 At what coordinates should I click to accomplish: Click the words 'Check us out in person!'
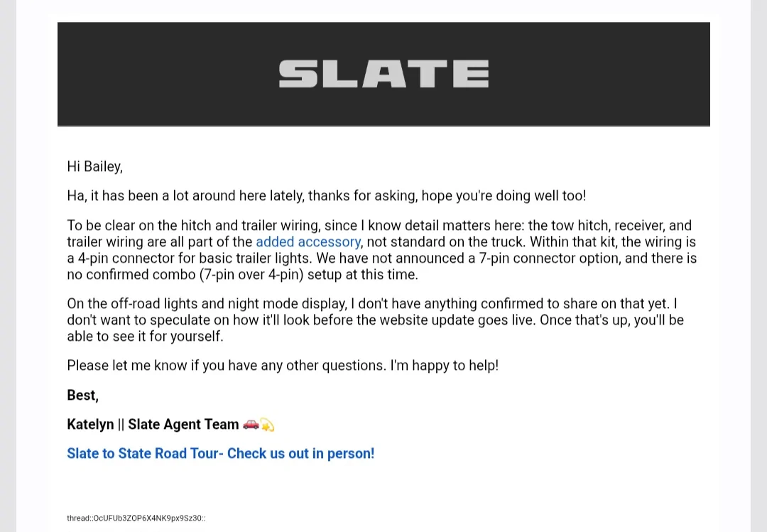coord(301,453)
